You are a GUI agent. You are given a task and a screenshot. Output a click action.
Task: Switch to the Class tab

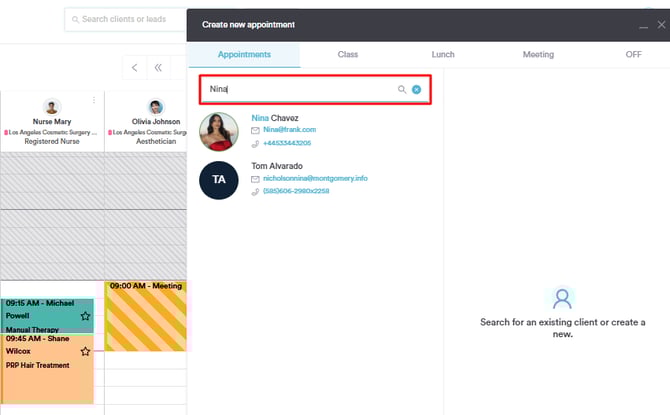pos(348,54)
